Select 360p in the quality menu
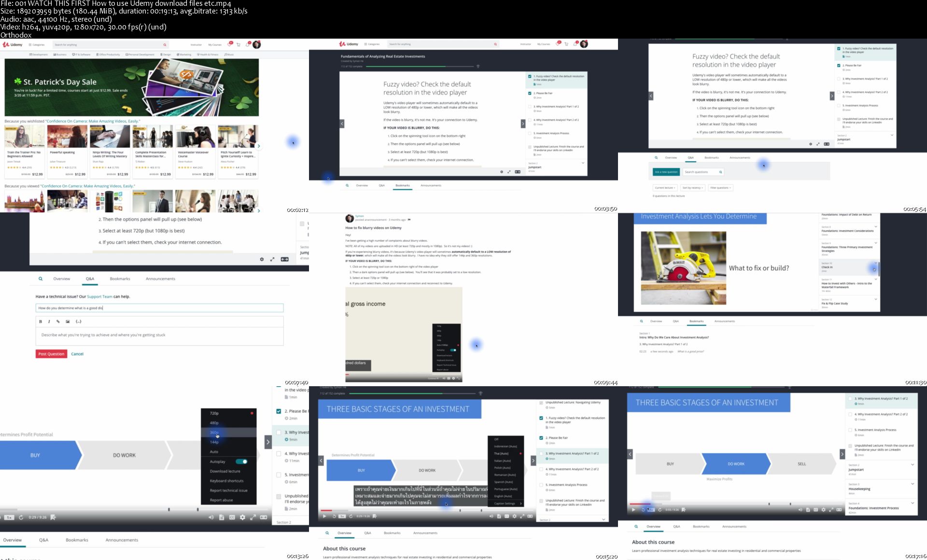The image size is (927, 560). pos(229,433)
